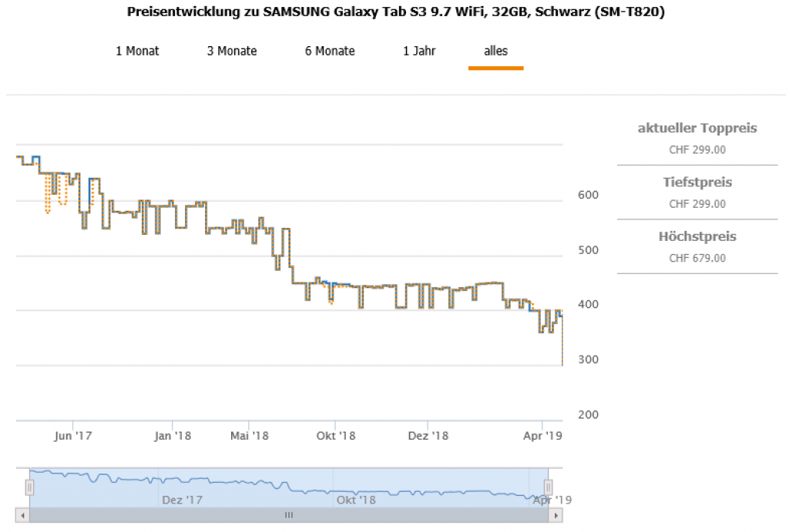Screen dimensions: 789x532
Task: Choose the 1 Jahr time range
Action: tap(419, 51)
